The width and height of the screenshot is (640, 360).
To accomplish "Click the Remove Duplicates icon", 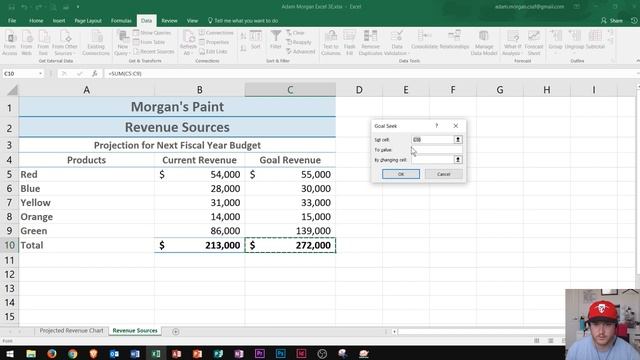I will pos(370,43).
